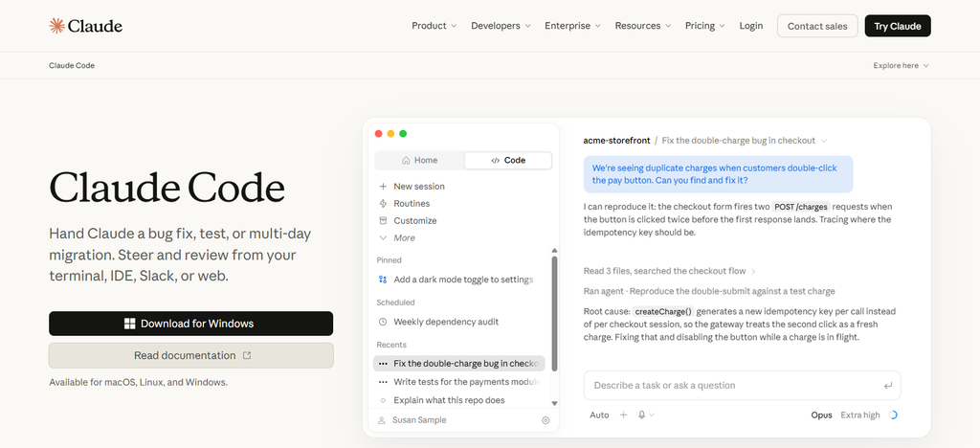Click the clock icon beside Weekly dependency audit
Screen dimensions: 980x448
383,322
